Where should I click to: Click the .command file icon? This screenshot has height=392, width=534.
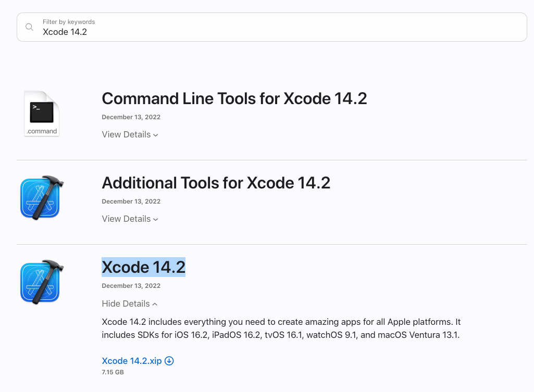click(x=42, y=113)
